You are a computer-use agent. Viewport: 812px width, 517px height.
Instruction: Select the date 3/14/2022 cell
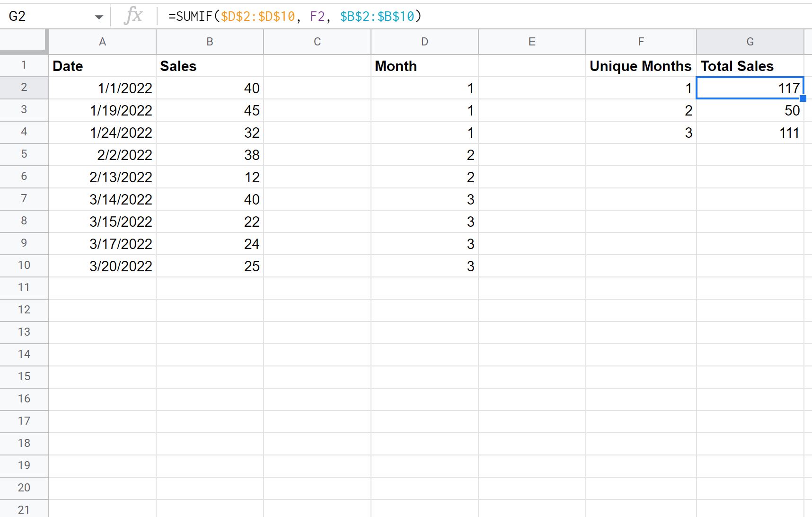102,199
